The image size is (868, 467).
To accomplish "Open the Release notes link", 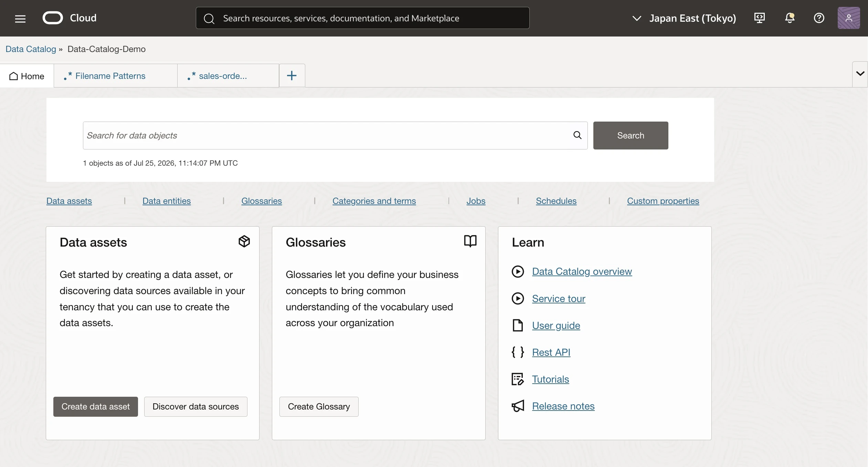I will [x=563, y=406].
